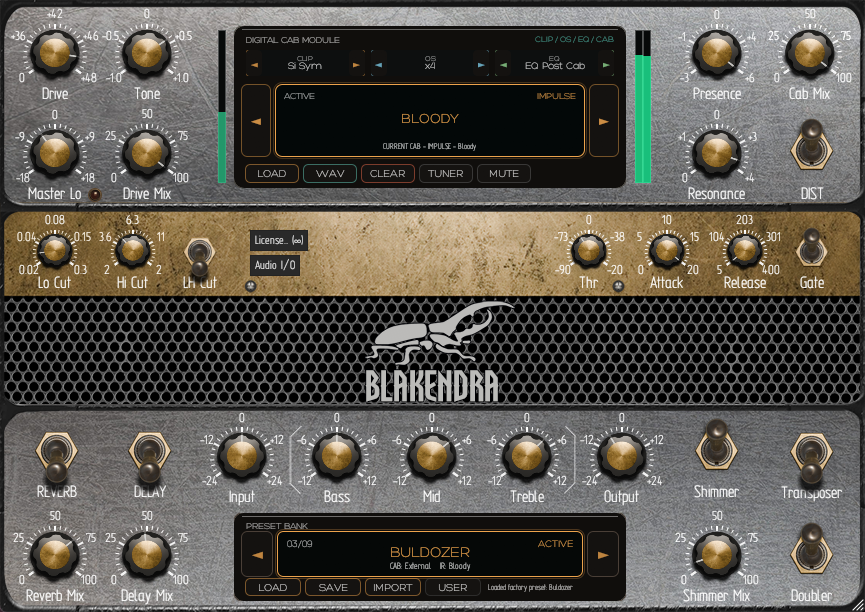The width and height of the screenshot is (865, 612).
Task: Click the Lo Cut knob
Action: (x=55, y=250)
